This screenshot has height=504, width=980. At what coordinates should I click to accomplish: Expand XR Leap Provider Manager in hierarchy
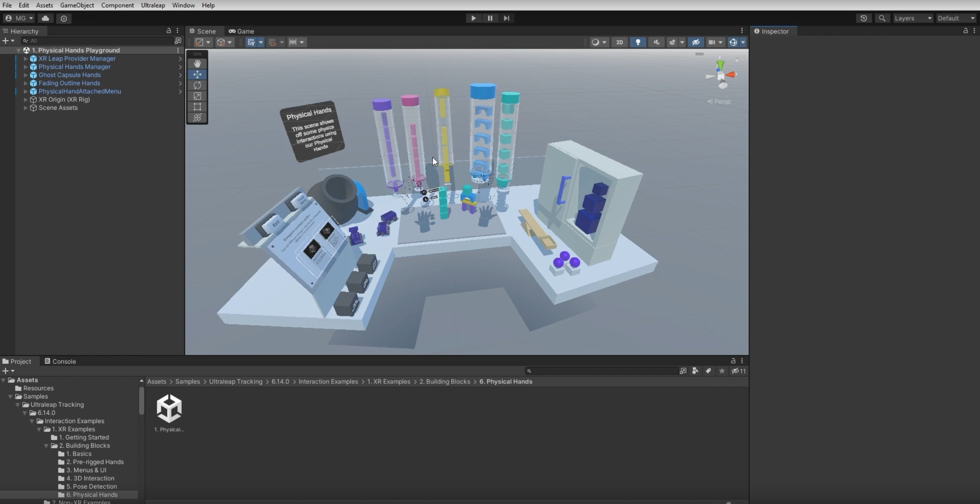tap(26, 59)
